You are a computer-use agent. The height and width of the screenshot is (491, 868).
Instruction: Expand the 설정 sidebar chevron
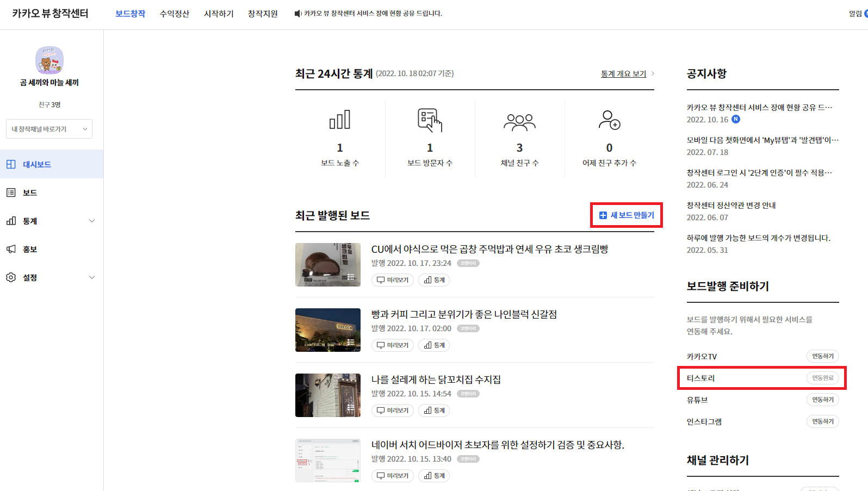point(92,277)
